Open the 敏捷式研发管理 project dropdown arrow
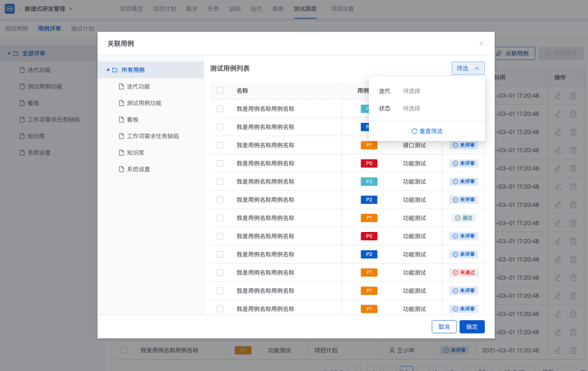This screenshot has height=371, width=588. click(x=71, y=8)
